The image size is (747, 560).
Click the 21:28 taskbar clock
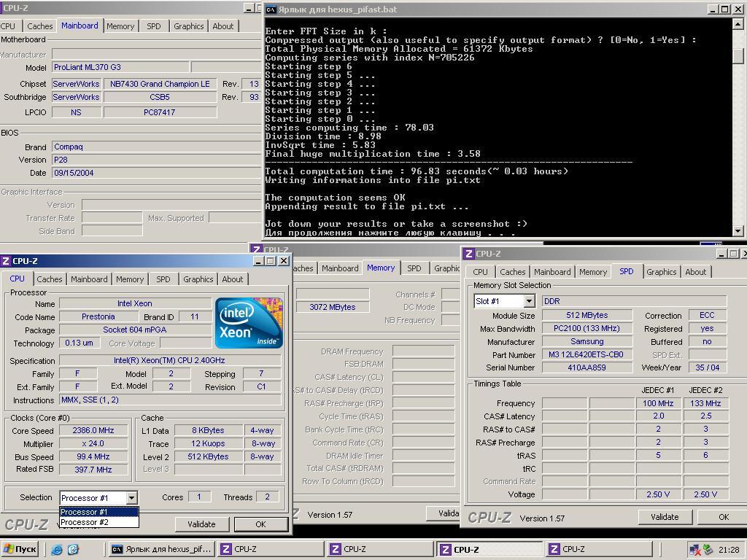[729, 550]
